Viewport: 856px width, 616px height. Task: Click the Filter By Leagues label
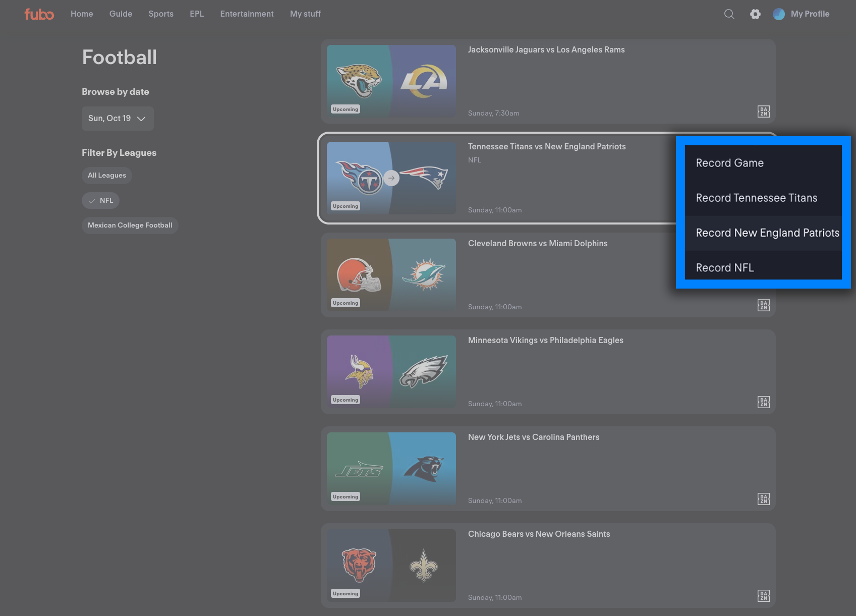(x=119, y=153)
